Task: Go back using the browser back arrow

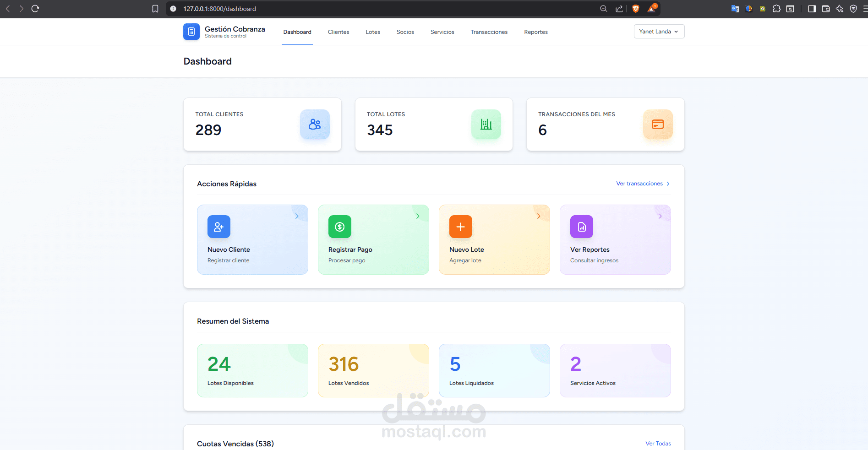Action: pyautogui.click(x=8, y=9)
